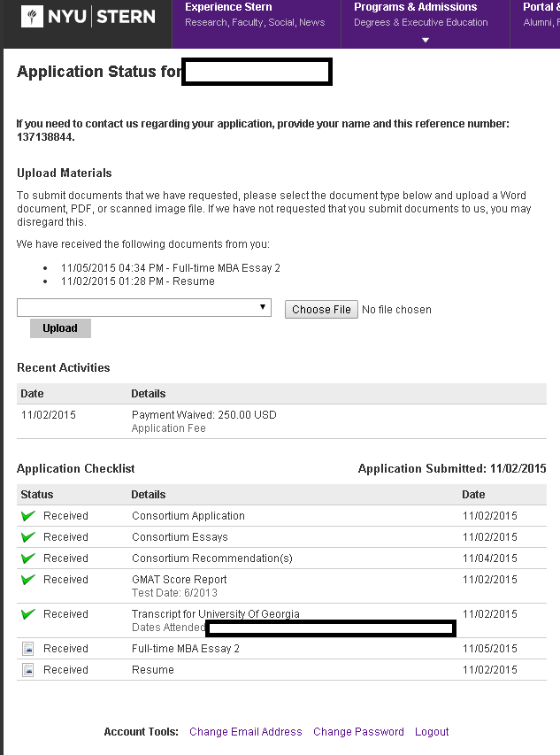Expand the arrow under Programs & Admissions
The height and width of the screenshot is (755, 560).
[x=426, y=40]
